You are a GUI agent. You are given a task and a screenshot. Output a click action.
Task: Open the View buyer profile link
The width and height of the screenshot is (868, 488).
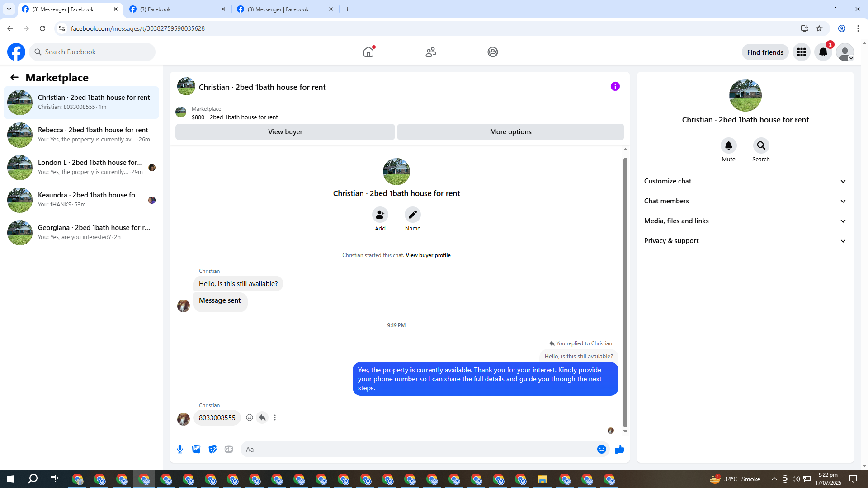428,255
